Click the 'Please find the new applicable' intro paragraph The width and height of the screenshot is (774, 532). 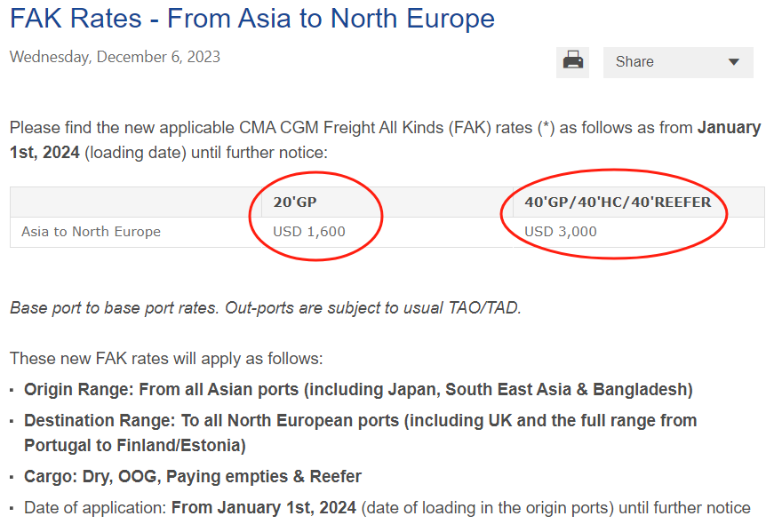click(x=385, y=139)
